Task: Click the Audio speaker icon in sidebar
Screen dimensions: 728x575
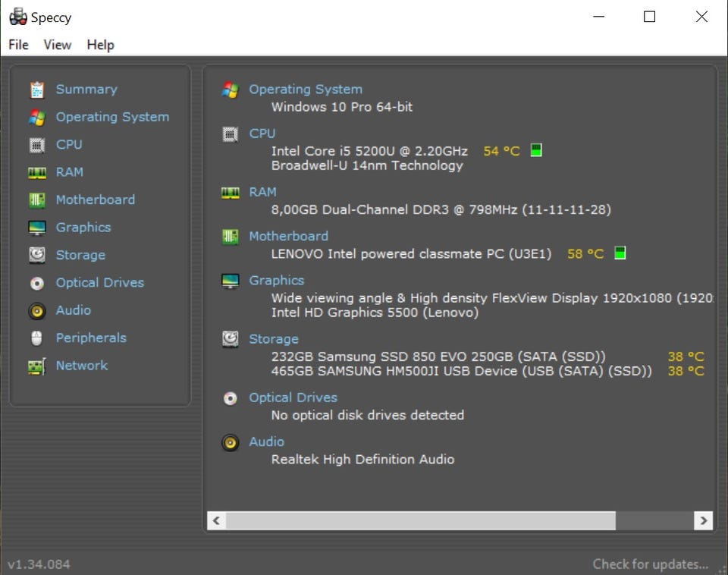Action: coord(37,311)
